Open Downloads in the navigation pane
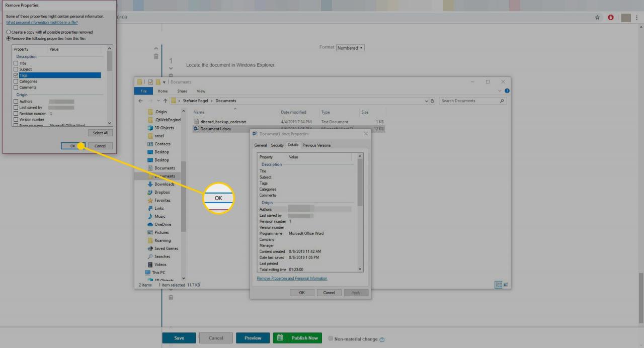 click(161, 184)
